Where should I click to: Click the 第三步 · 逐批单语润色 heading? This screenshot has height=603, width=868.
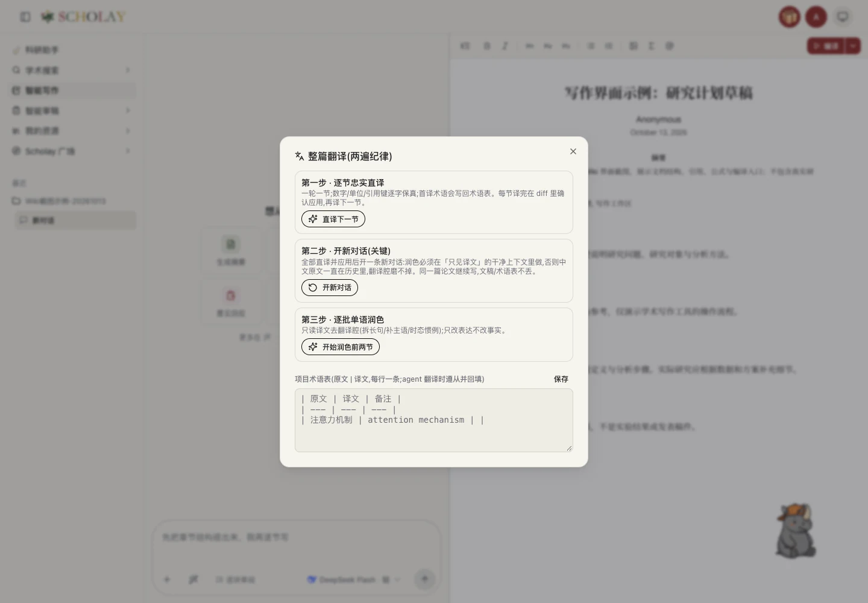[x=343, y=320]
